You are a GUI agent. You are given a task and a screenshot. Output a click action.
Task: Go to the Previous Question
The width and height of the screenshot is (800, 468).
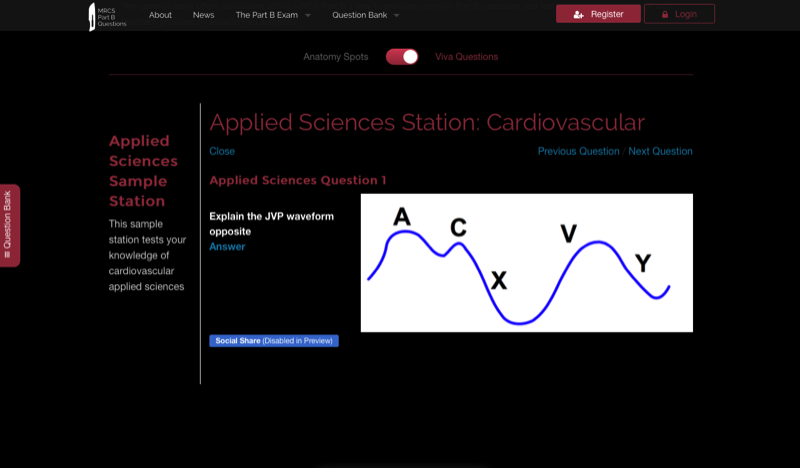(x=578, y=152)
